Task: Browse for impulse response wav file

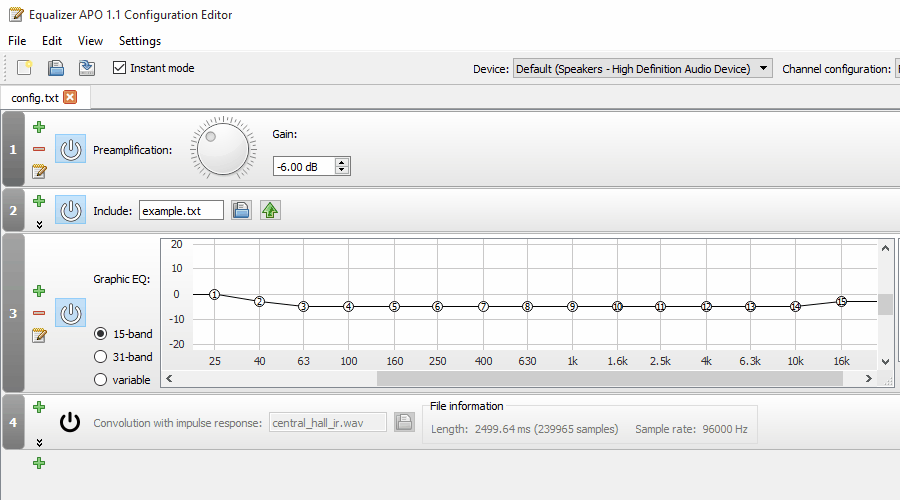Action: pyautogui.click(x=404, y=423)
